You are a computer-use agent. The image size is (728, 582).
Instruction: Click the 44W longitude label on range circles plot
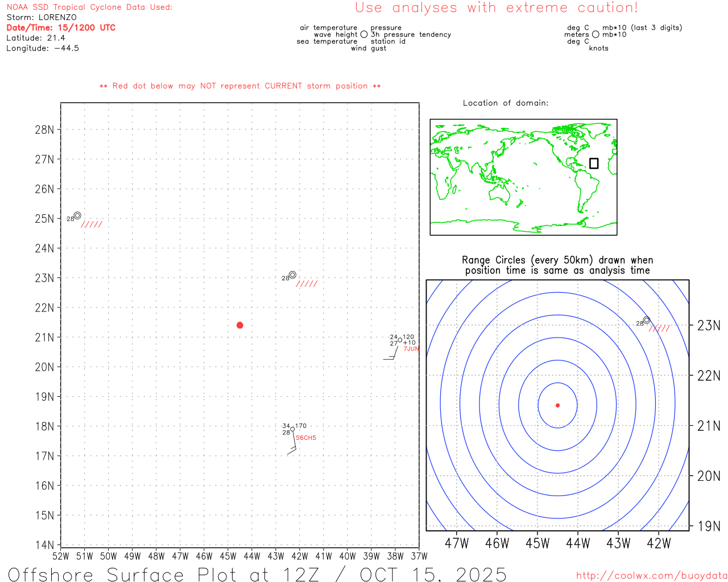tap(578, 543)
